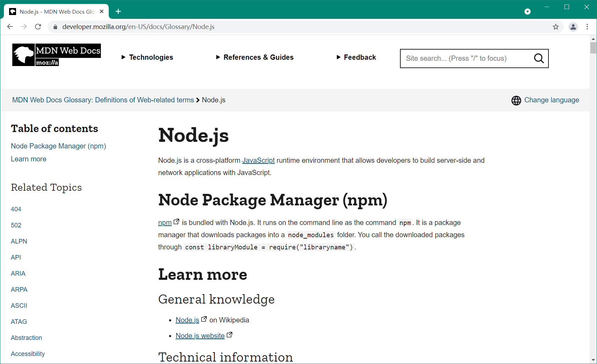
Task: Click the Table of contents heading
Action: (54, 129)
